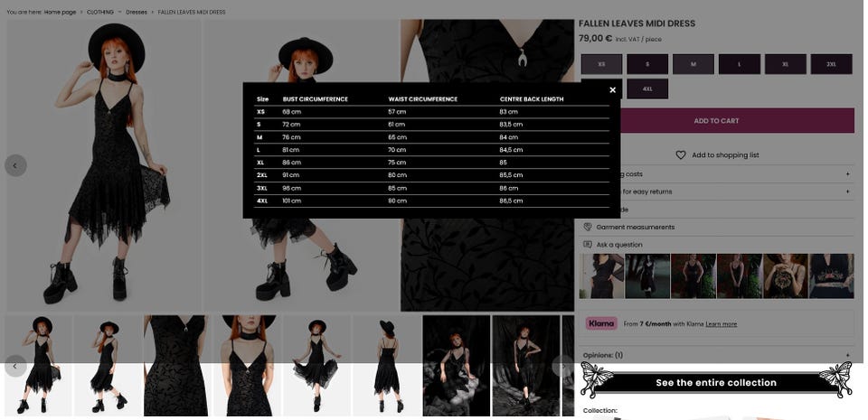Click Klarna Learn more link

pos(721,324)
